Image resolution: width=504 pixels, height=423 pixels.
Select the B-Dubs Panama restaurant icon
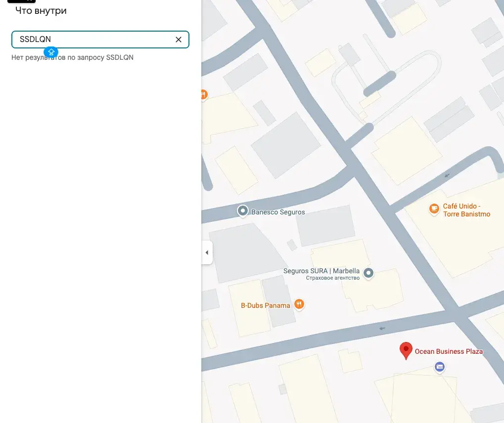299,304
